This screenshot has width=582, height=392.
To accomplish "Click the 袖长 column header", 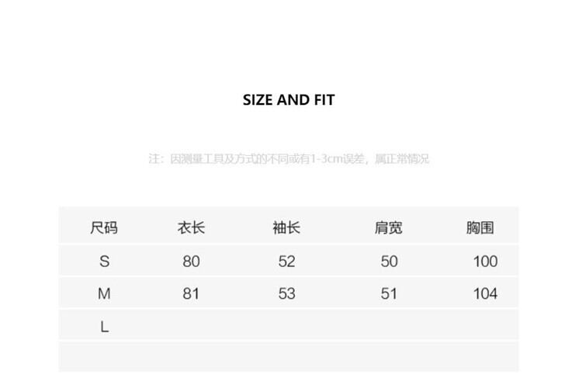I will tap(286, 228).
